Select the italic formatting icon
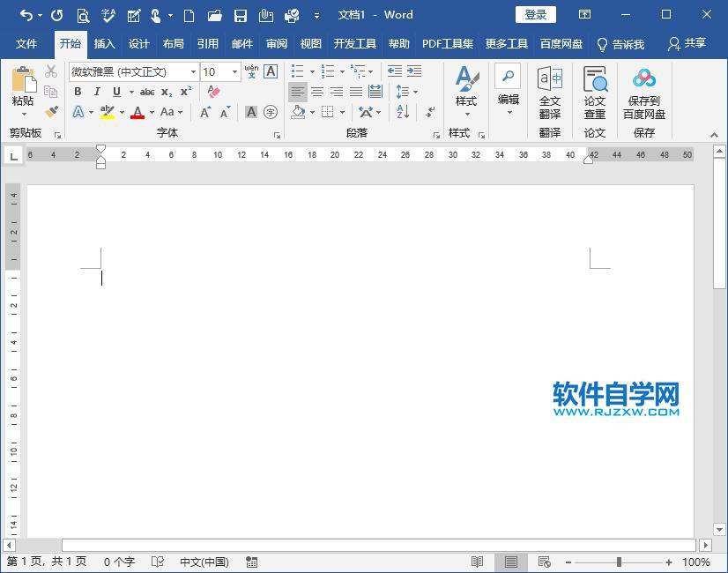Screen dimensions: 728x573 click(x=97, y=92)
